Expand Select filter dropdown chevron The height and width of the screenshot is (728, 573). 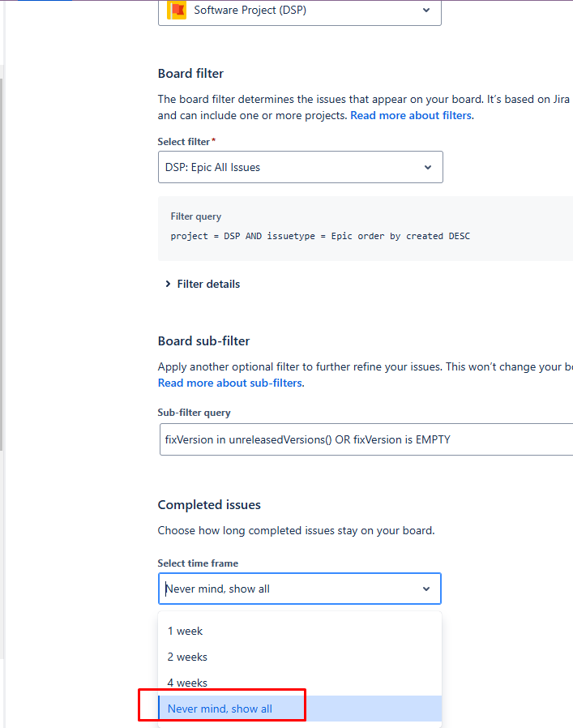428,167
